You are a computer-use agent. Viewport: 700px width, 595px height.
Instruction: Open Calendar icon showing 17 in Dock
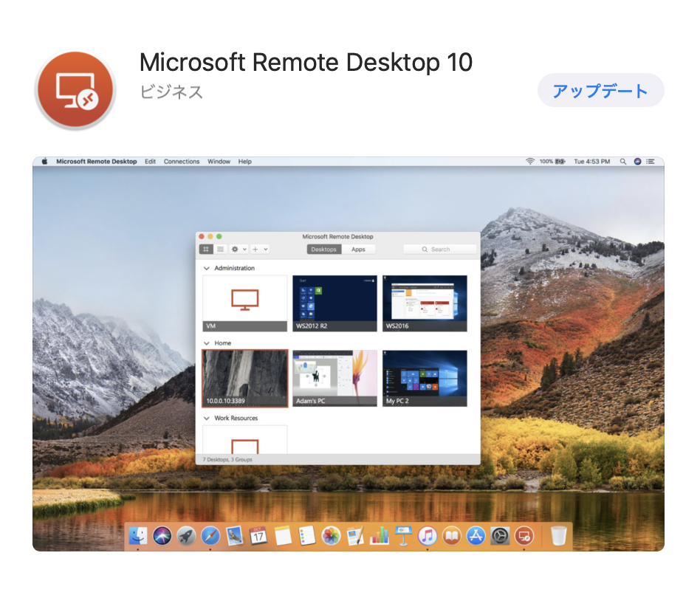258,536
